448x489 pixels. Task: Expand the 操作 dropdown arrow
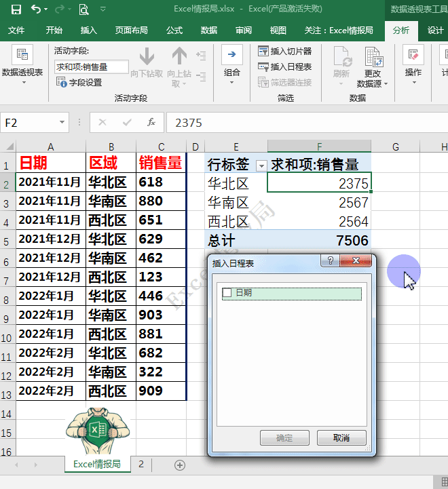pos(414,83)
